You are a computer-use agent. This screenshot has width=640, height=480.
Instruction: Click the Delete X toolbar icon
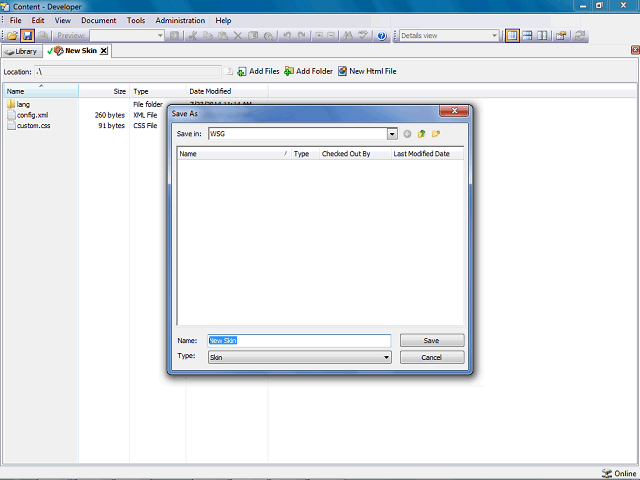(238, 36)
